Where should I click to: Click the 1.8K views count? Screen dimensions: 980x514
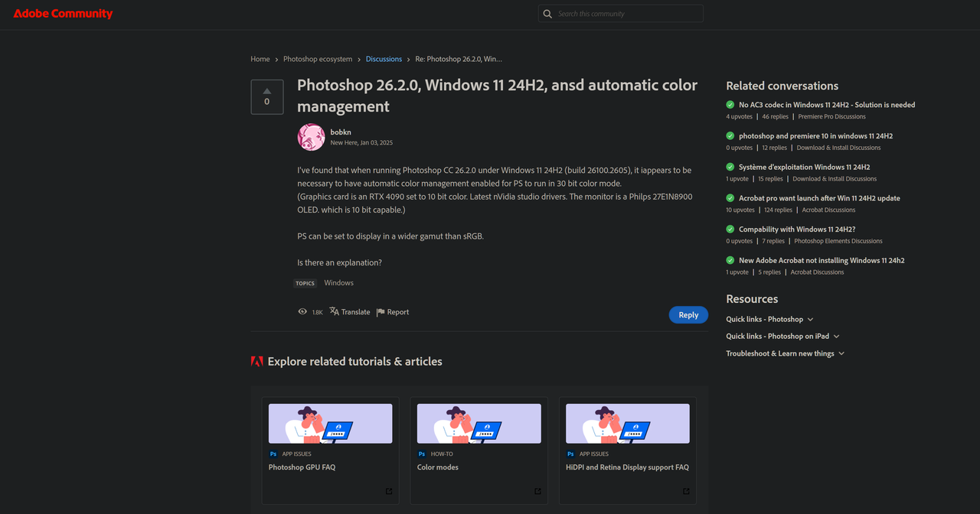pos(317,313)
